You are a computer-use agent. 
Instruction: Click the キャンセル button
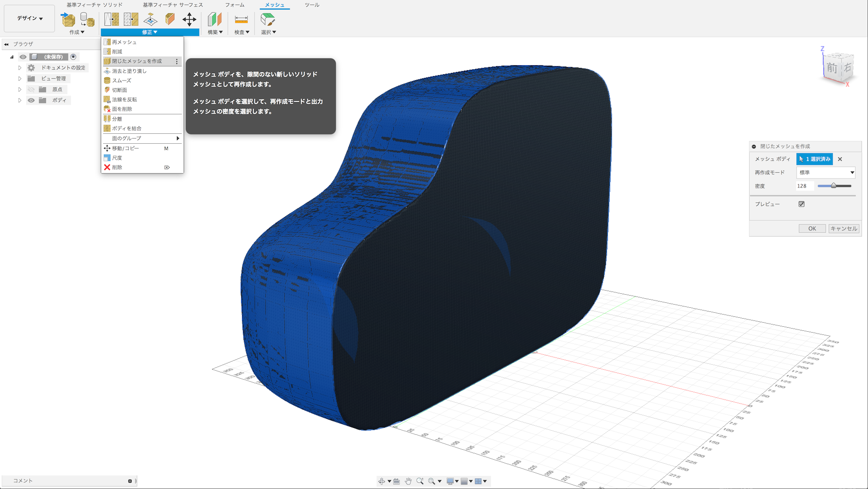click(x=844, y=228)
